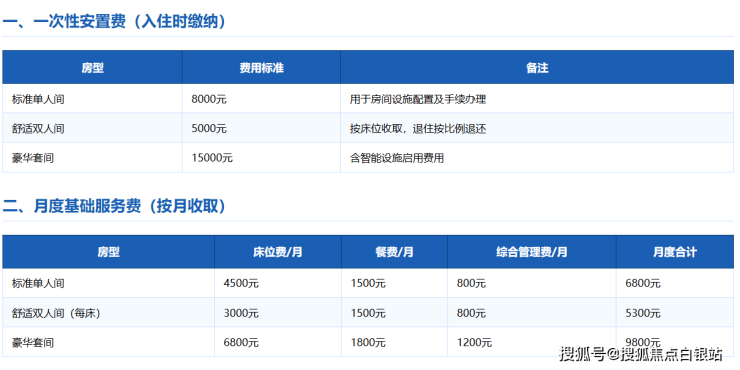740x370 pixels.
Task: Click the 月度合计 column header
Action: (x=675, y=252)
